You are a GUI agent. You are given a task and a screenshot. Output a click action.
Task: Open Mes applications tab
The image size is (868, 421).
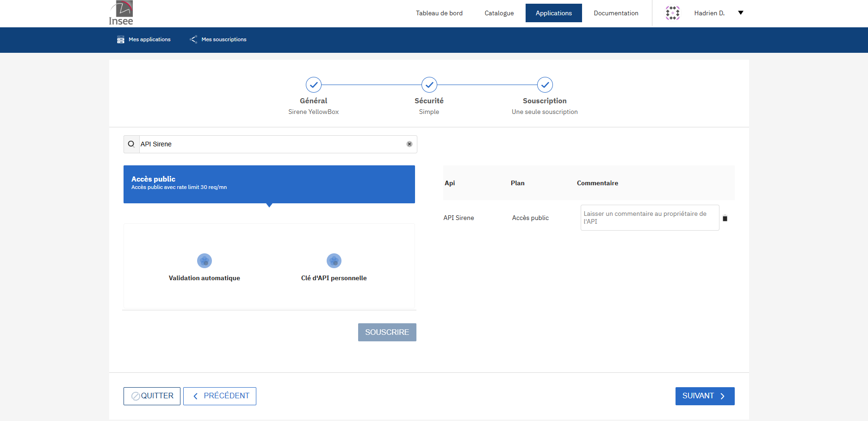(x=144, y=39)
